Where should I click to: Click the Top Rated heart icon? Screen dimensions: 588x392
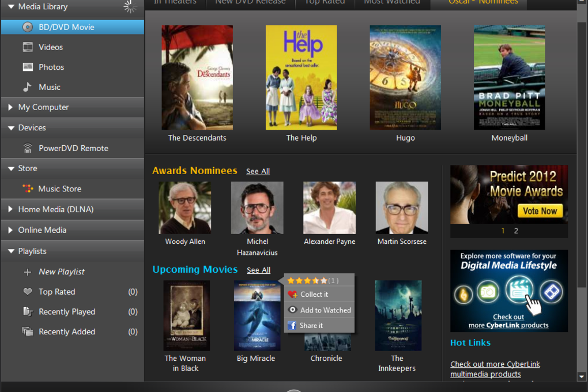27,292
